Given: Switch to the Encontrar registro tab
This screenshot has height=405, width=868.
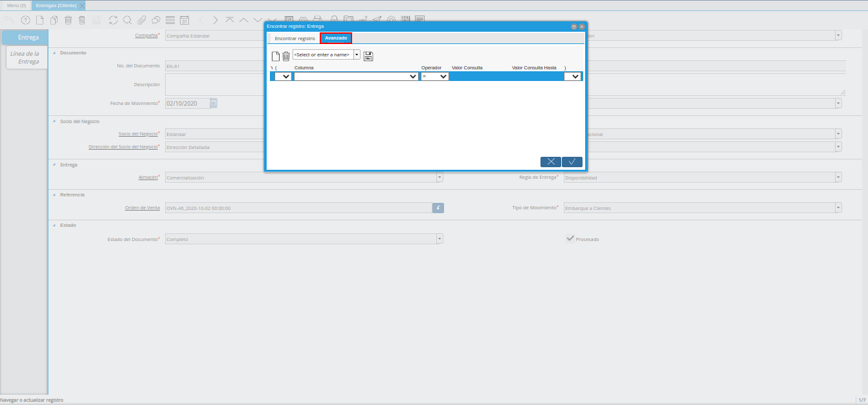Looking at the screenshot, I should (x=295, y=38).
